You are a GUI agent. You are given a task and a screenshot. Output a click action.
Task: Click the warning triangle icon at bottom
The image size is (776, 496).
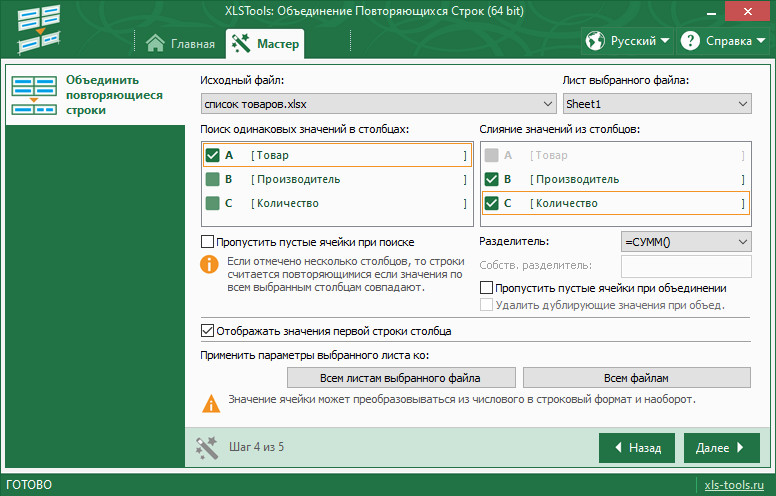pyautogui.click(x=210, y=403)
